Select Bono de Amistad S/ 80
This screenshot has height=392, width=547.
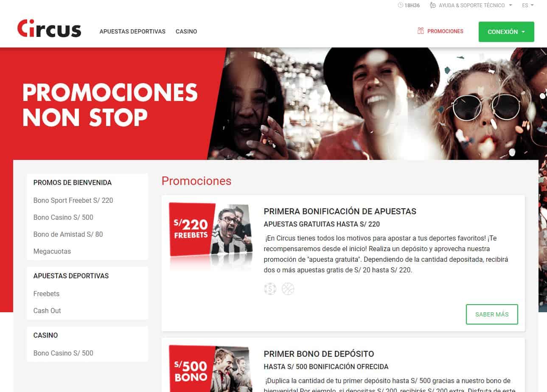tap(68, 234)
